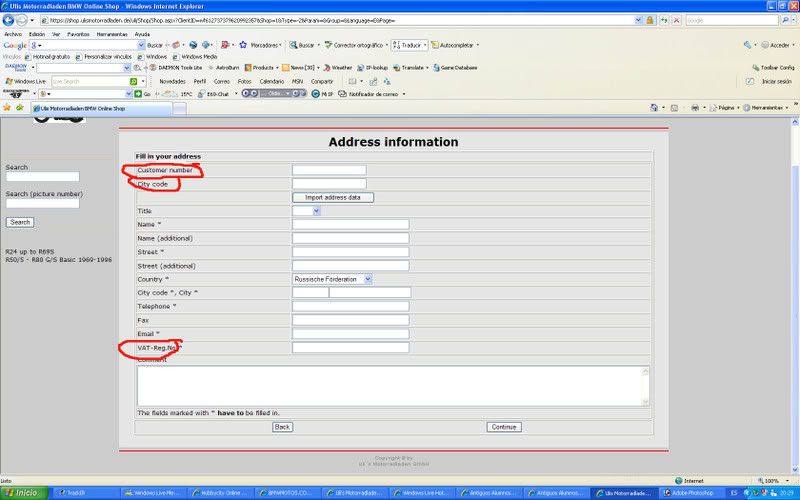Click IP-lookup on DAEMON toolbar
Image resolution: width=800 pixels, height=500 pixels.
[372, 67]
